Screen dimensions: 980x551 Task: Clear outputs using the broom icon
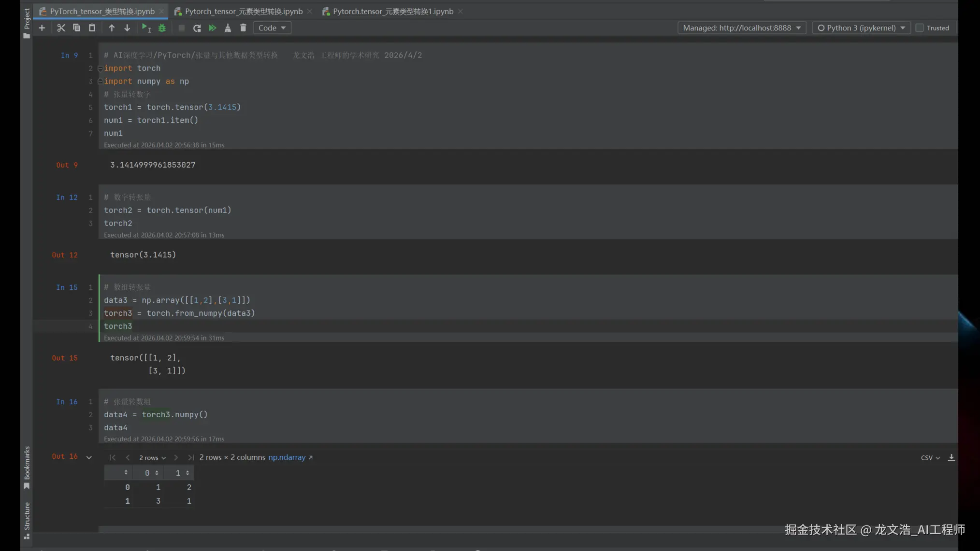tap(228, 28)
